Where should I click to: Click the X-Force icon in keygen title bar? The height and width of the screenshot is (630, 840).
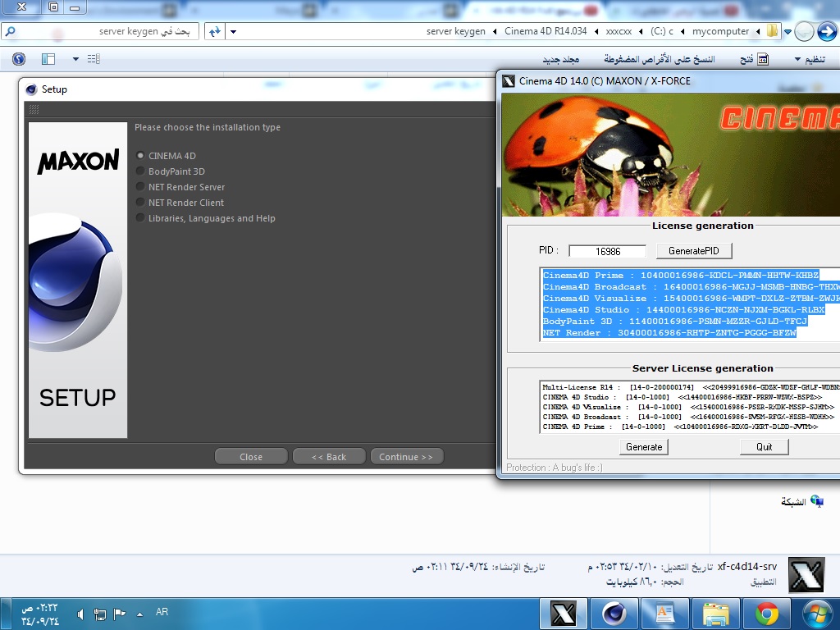509,81
